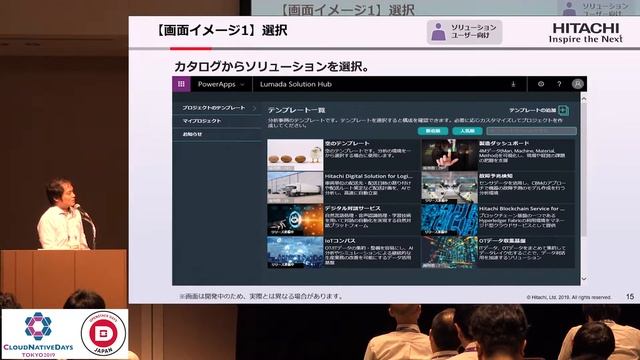Open the Hitachi Blockchain Service for ... title
Screen dimensions: 640x360
point(522,209)
